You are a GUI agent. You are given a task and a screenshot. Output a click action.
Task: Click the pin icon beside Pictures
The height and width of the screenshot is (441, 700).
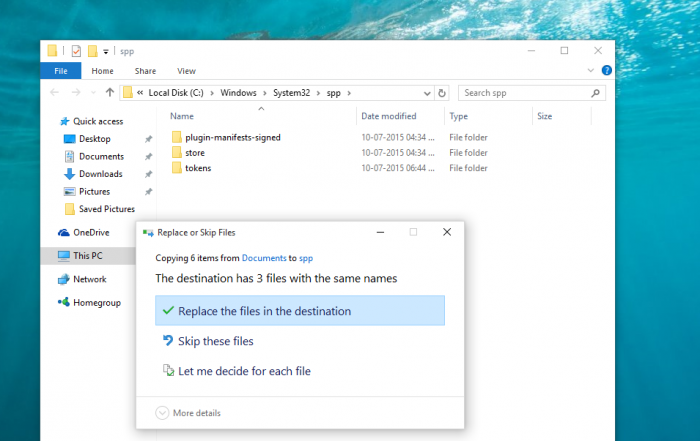(148, 191)
